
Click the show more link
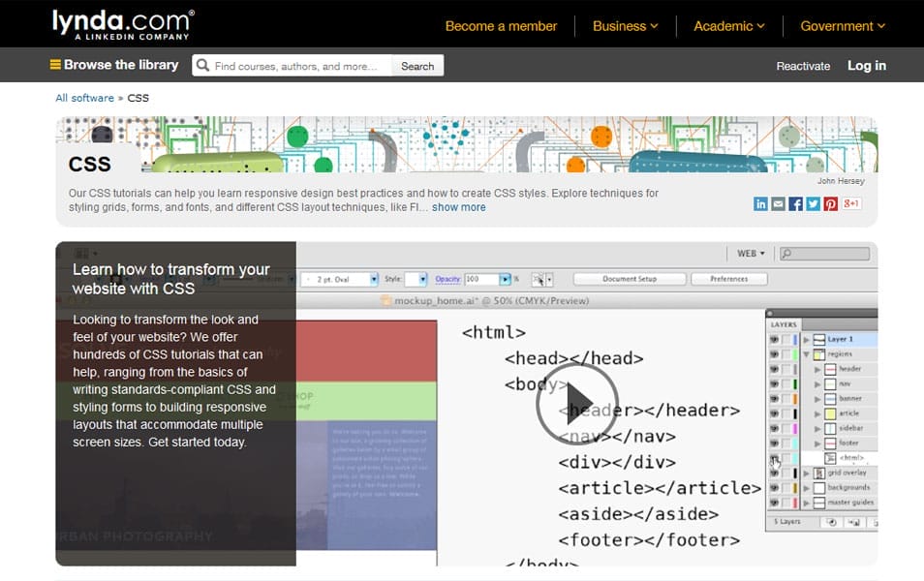coord(458,206)
